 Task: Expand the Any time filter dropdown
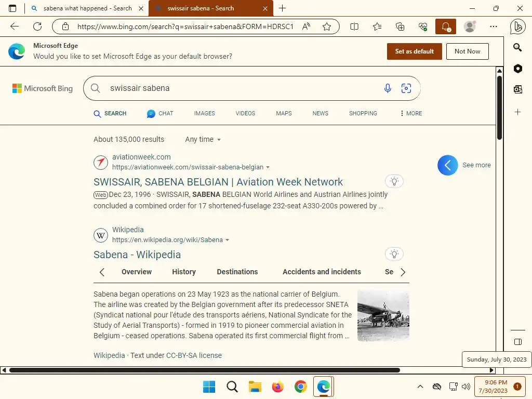click(203, 139)
